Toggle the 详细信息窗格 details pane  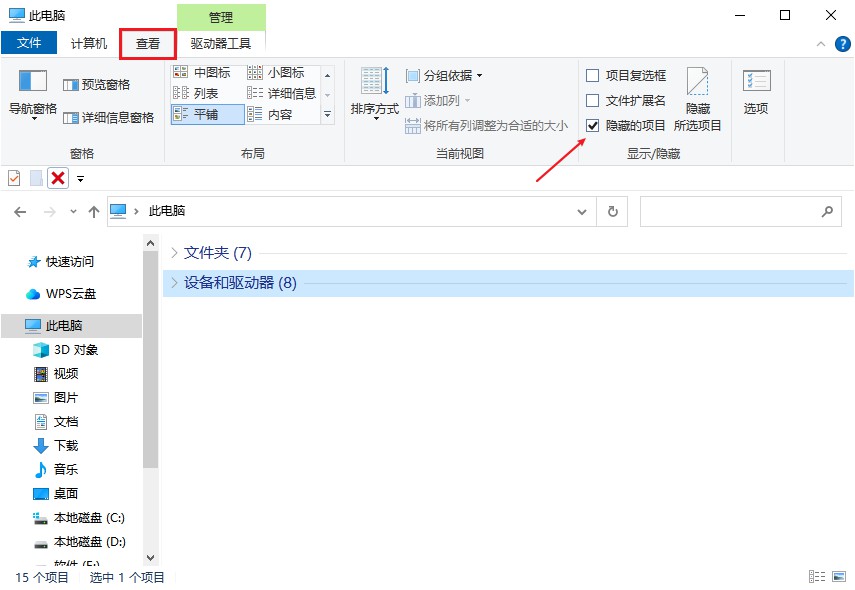tap(109, 118)
